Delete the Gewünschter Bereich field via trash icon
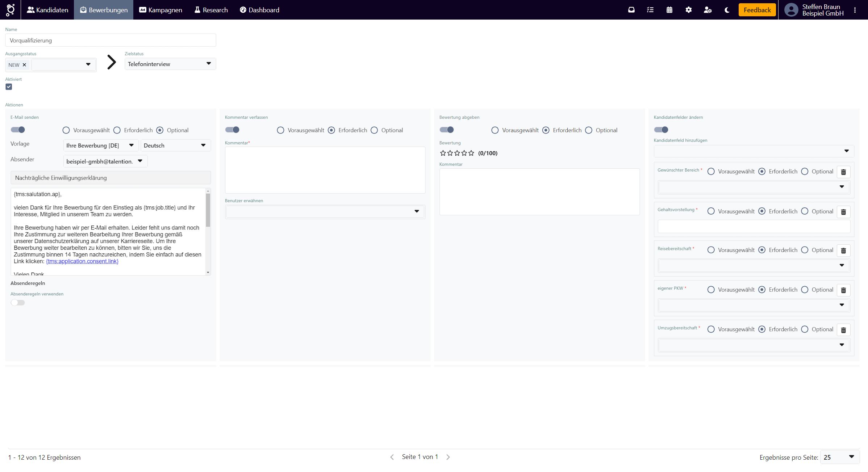This screenshot has height=472, width=868. click(843, 172)
